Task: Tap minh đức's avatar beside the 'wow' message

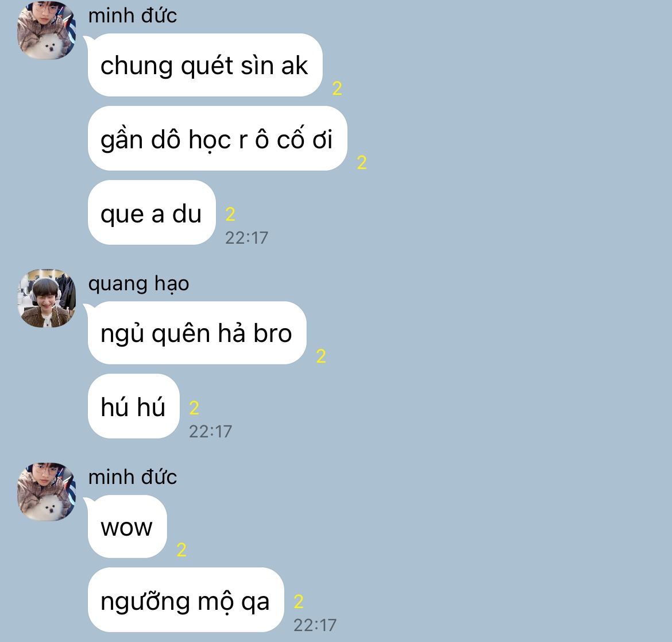Action: tap(47, 491)
